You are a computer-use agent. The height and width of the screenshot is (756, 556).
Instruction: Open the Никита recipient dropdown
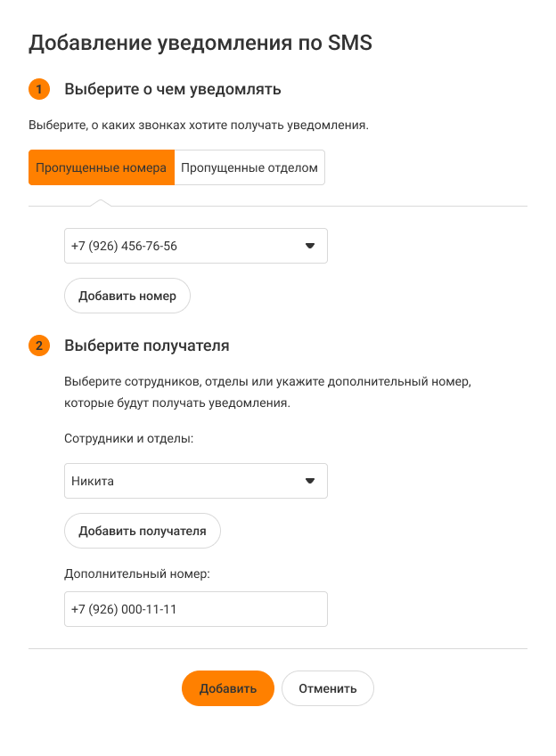187,481
